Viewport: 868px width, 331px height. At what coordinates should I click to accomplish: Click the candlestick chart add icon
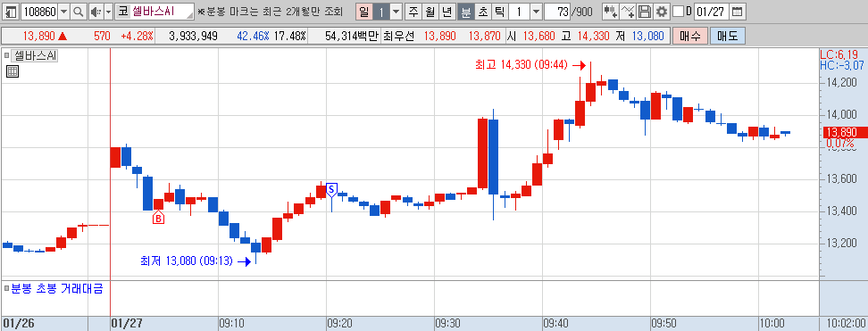[x=611, y=11]
